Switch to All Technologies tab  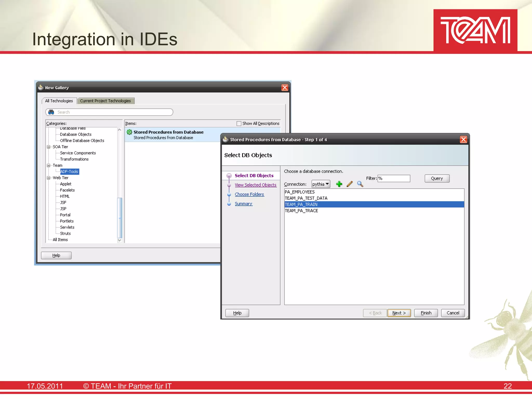tap(59, 101)
